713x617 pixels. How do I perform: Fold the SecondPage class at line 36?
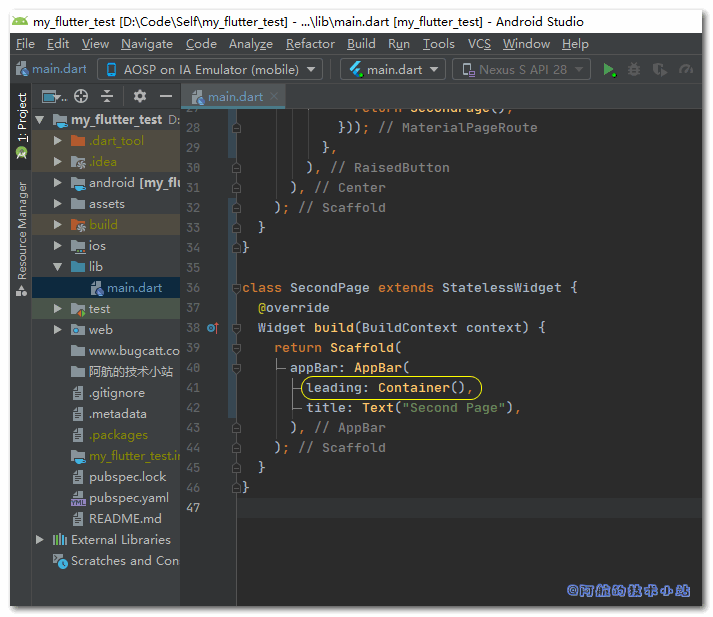point(236,288)
